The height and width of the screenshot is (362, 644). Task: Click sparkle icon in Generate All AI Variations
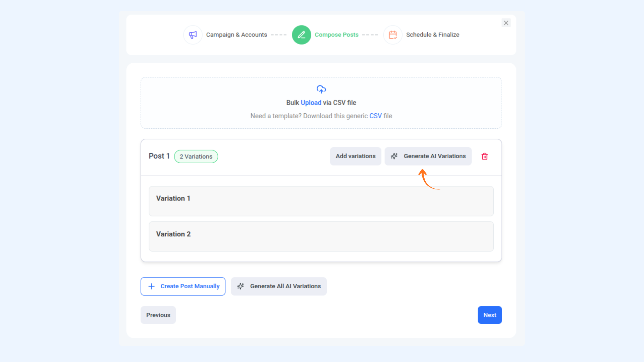click(240, 286)
